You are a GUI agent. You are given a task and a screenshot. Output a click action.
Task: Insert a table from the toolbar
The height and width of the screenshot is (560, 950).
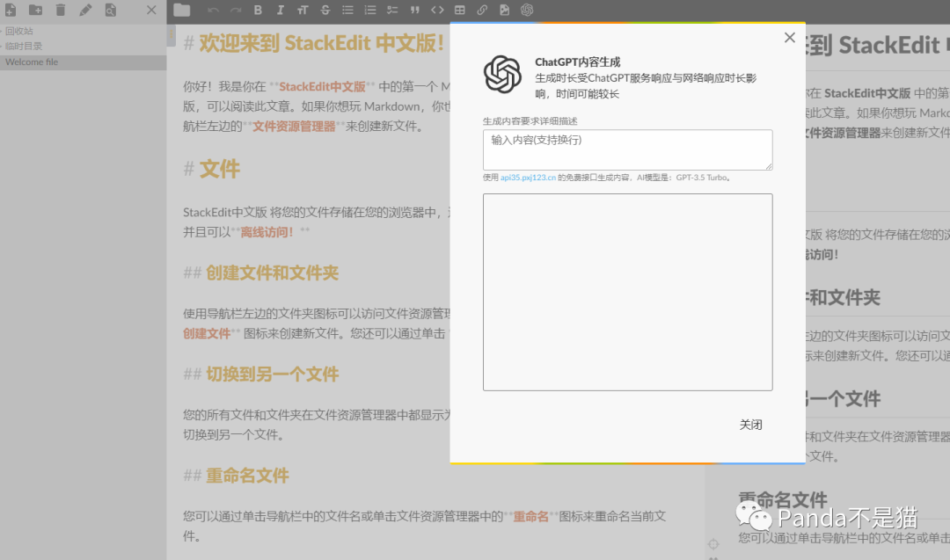click(460, 10)
